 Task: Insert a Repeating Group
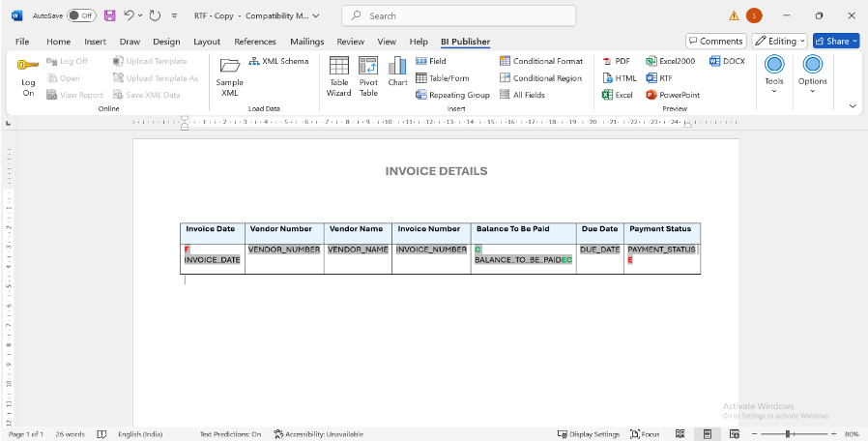[453, 95]
